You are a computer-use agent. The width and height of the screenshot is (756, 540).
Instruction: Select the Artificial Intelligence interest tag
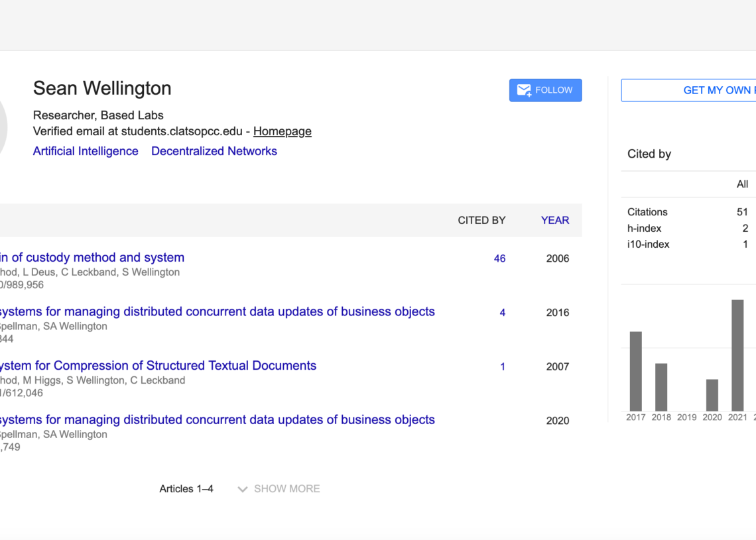86,151
